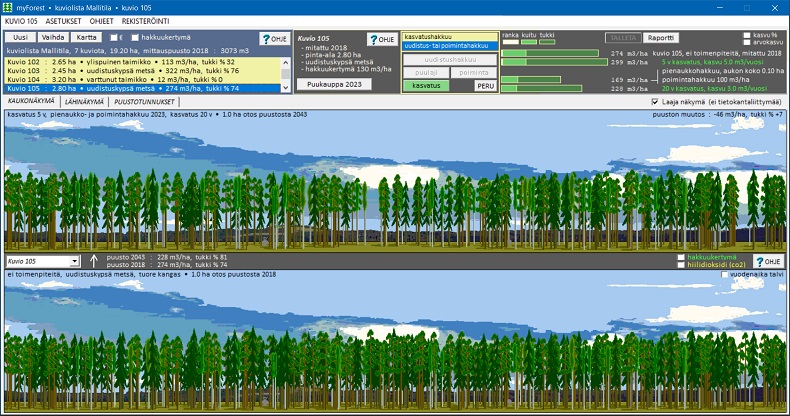790x416 pixels.
Task: Open OHJE help in the Kuvio 105 info panel
Action: [381, 40]
